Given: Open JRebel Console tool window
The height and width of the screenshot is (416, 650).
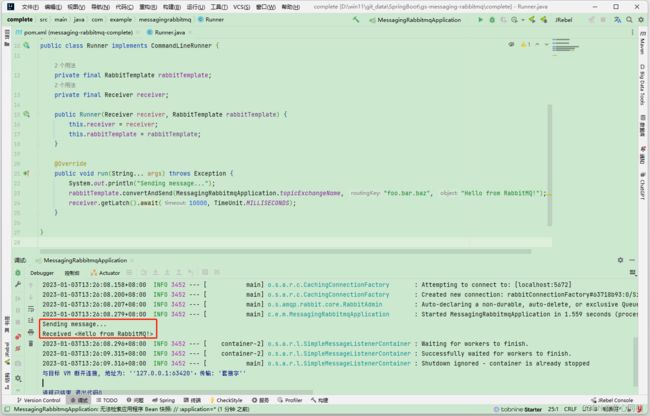Looking at the screenshot, I should pos(612,400).
